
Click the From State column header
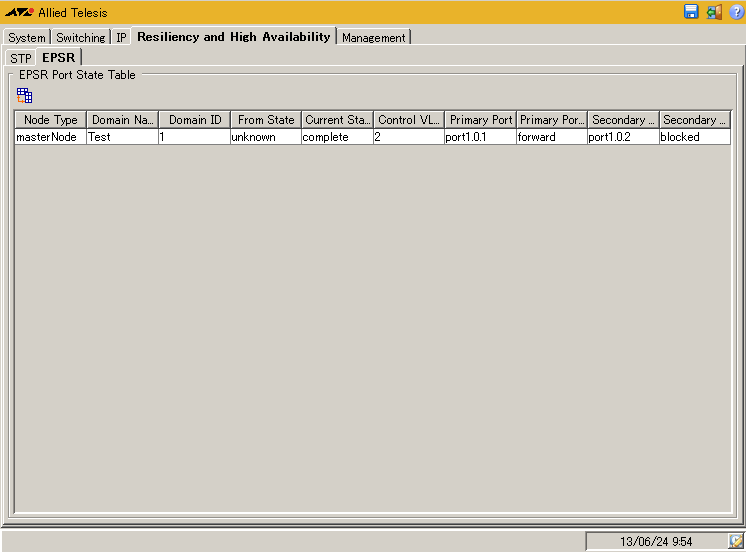click(266, 120)
